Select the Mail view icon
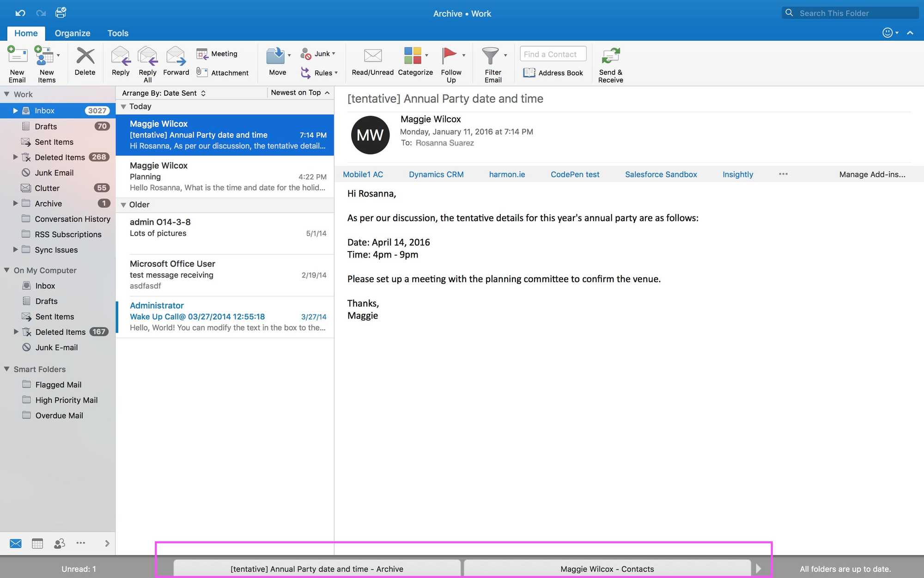Screen dimensions: 924x578 [15, 543]
